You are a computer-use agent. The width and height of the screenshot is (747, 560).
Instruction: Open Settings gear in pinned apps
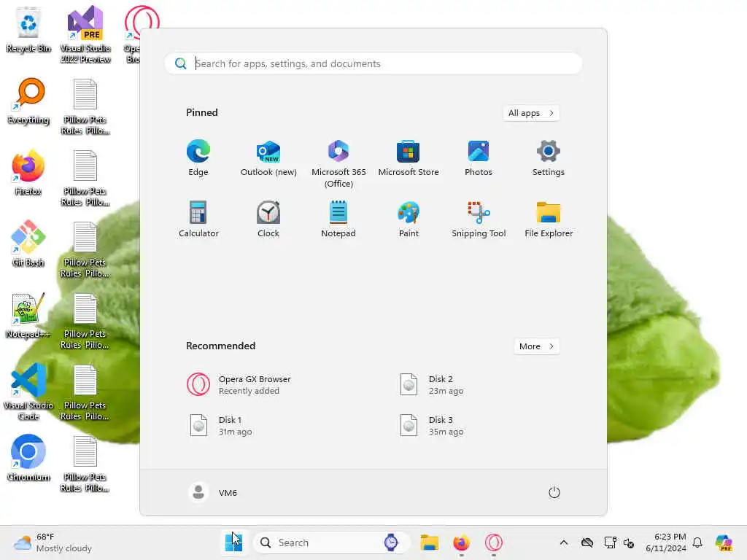pyautogui.click(x=549, y=158)
